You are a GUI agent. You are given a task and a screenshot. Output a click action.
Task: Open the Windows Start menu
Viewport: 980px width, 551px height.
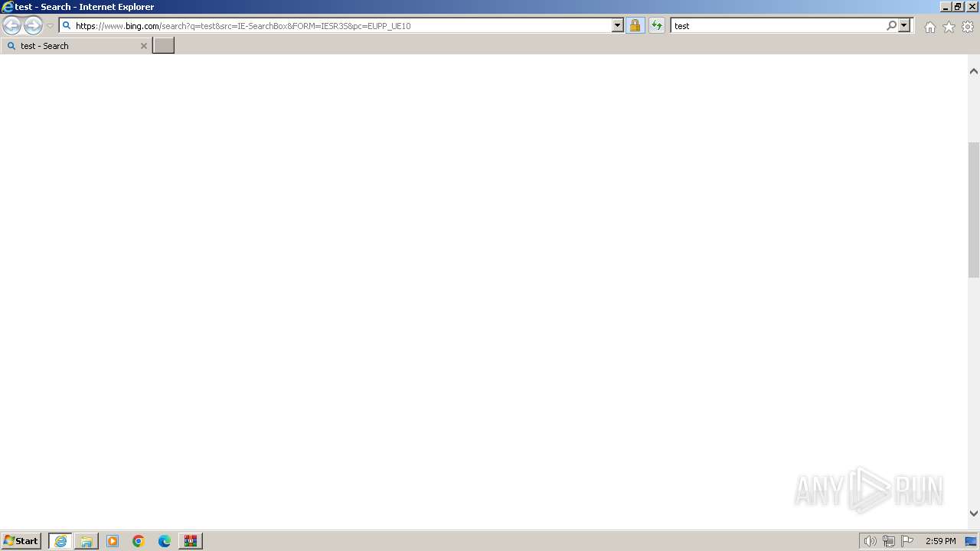(21, 541)
